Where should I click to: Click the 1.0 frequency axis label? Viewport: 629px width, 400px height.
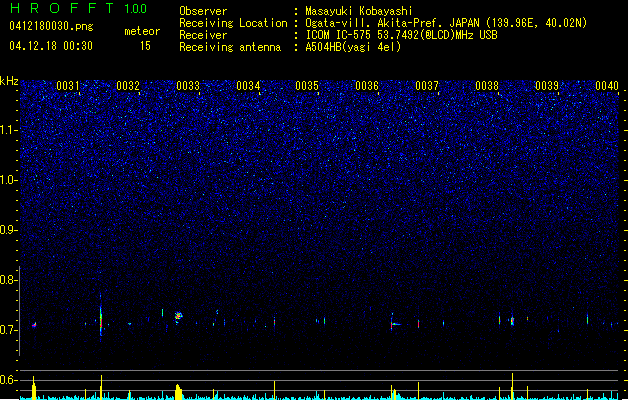tap(8, 180)
